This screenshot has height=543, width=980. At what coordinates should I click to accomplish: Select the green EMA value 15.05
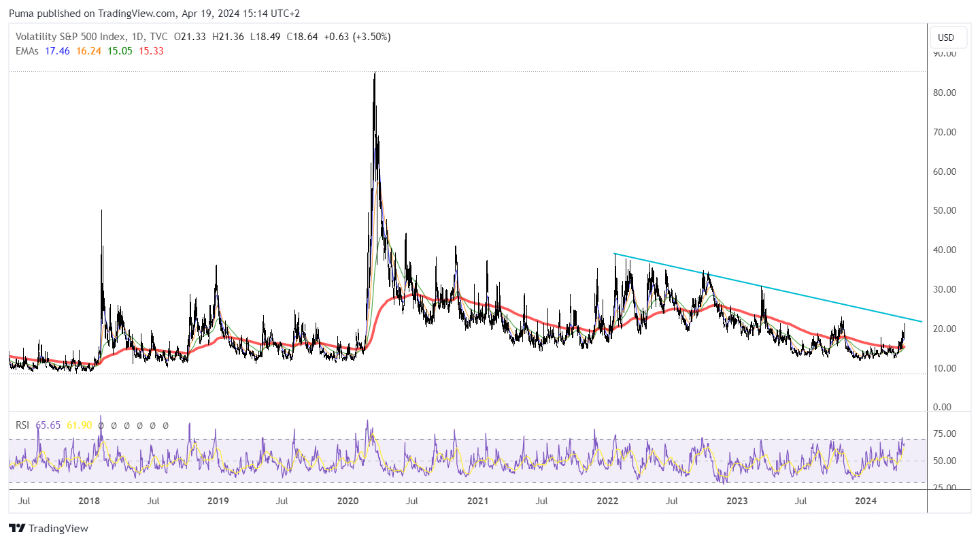pos(120,50)
